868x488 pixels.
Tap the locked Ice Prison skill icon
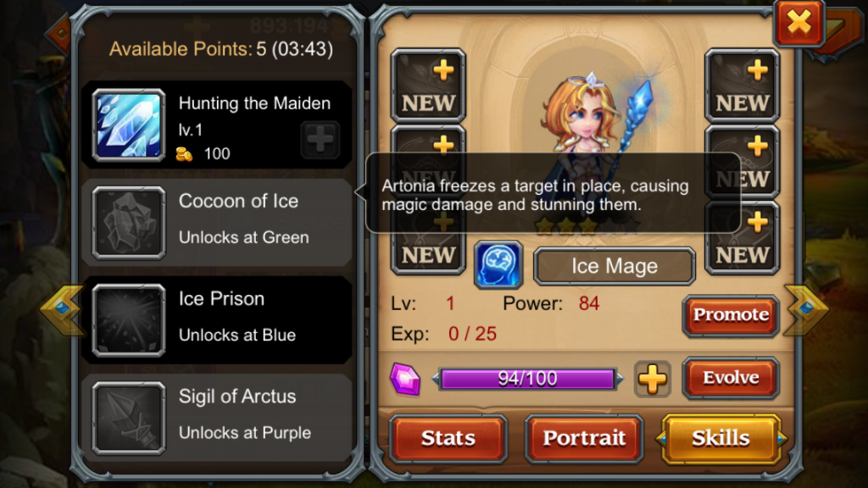[129, 320]
